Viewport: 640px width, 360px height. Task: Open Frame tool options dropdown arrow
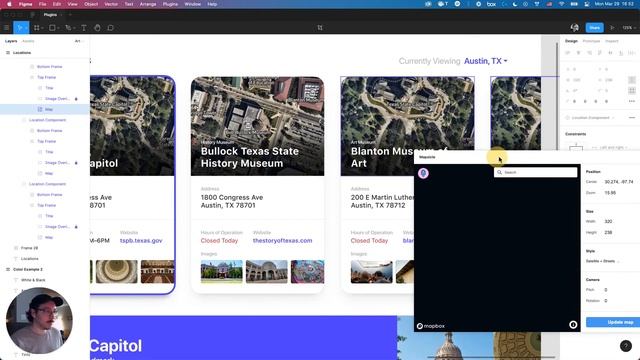[x=42, y=28]
